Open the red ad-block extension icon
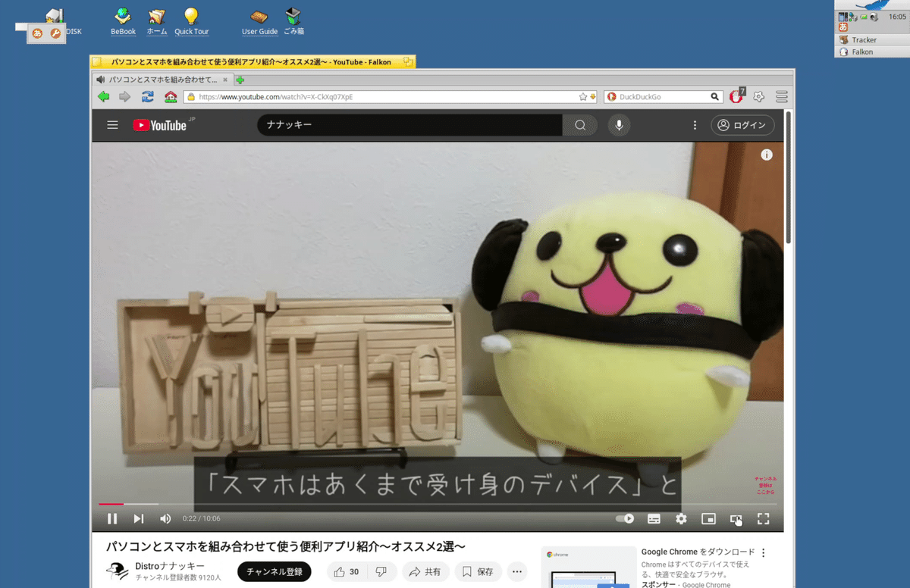This screenshot has width=910, height=588. click(736, 96)
